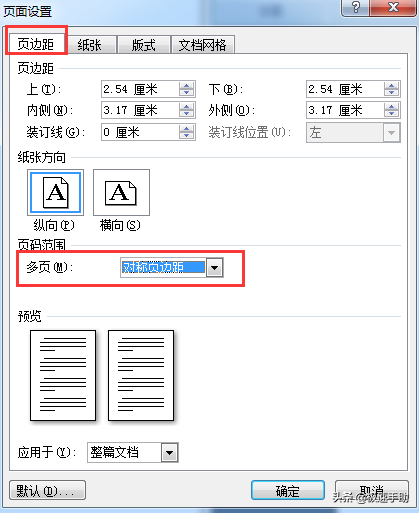Click the 外侧 margin input field
This screenshot has height=513, width=419.
pyautogui.click(x=353, y=110)
